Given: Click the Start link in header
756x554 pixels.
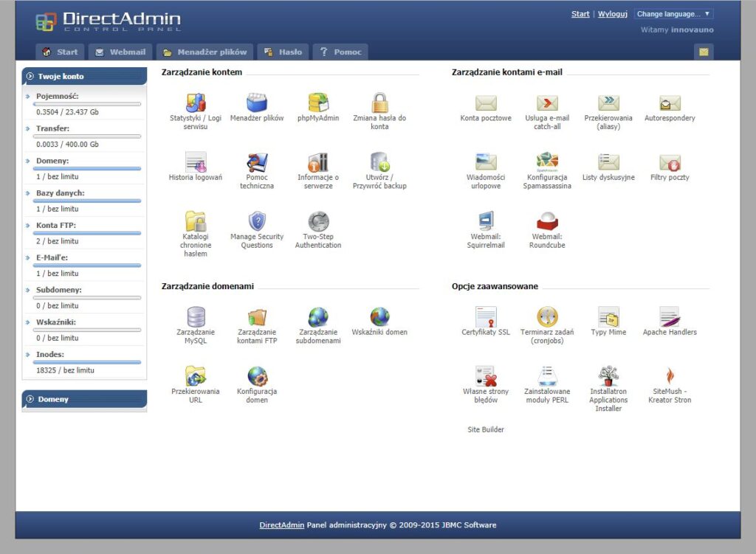Looking at the screenshot, I should 580,14.
